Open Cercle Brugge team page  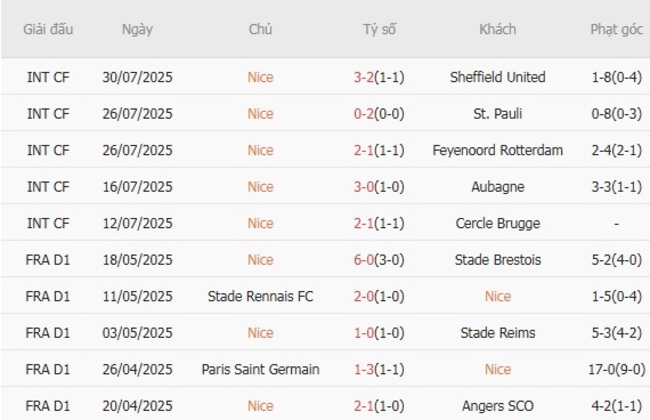pos(497,223)
